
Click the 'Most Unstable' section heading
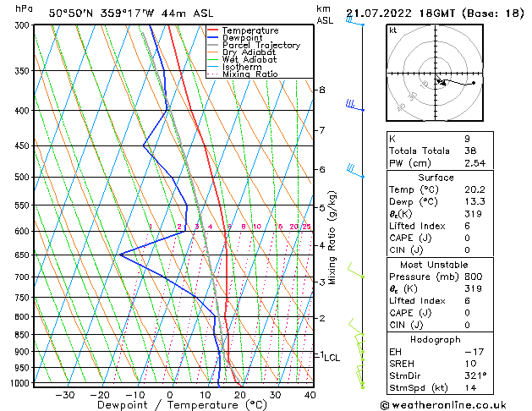click(434, 265)
